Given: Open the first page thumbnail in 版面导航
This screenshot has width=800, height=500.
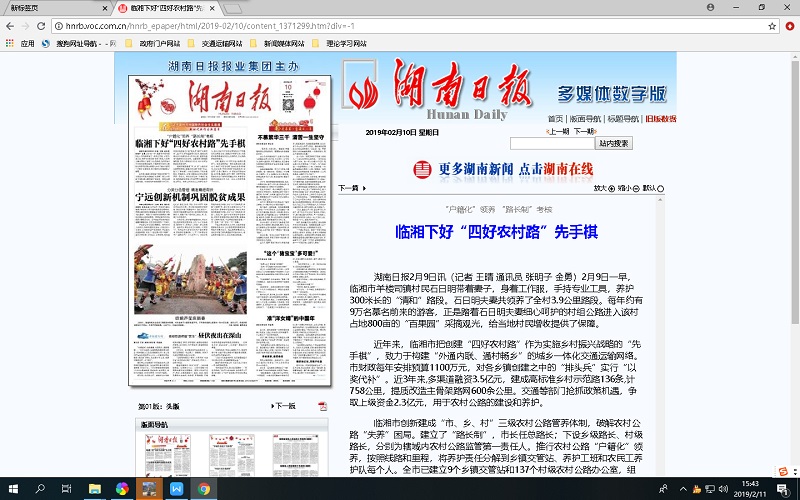Looking at the screenshot, I should (167, 455).
